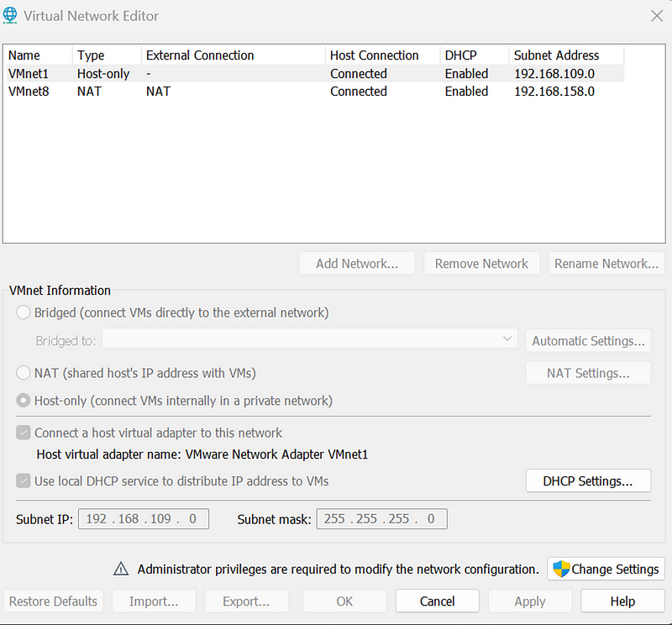The height and width of the screenshot is (625, 672).
Task: Open the Bridged to dropdown
Action: tap(310, 340)
